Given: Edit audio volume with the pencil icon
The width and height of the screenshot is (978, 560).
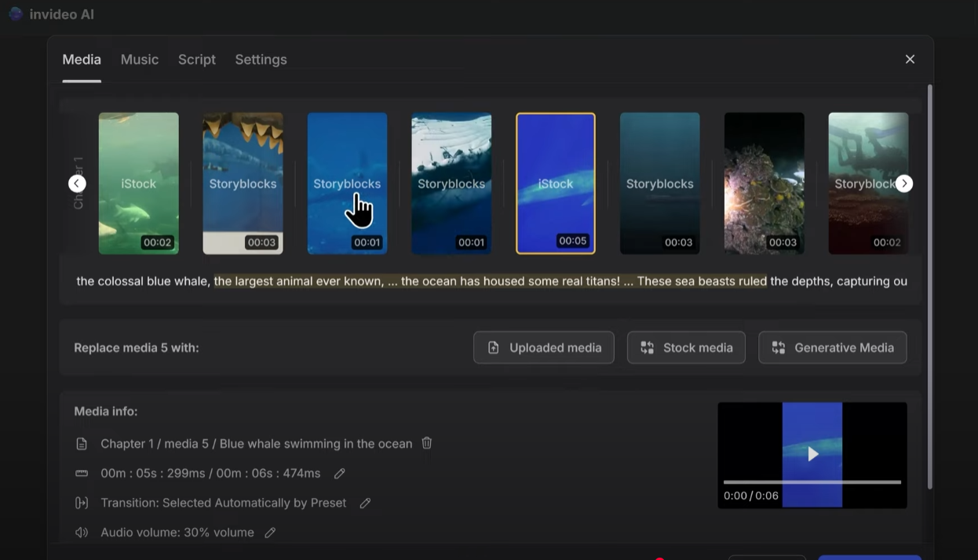Looking at the screenshot, I should coord(270,533).
